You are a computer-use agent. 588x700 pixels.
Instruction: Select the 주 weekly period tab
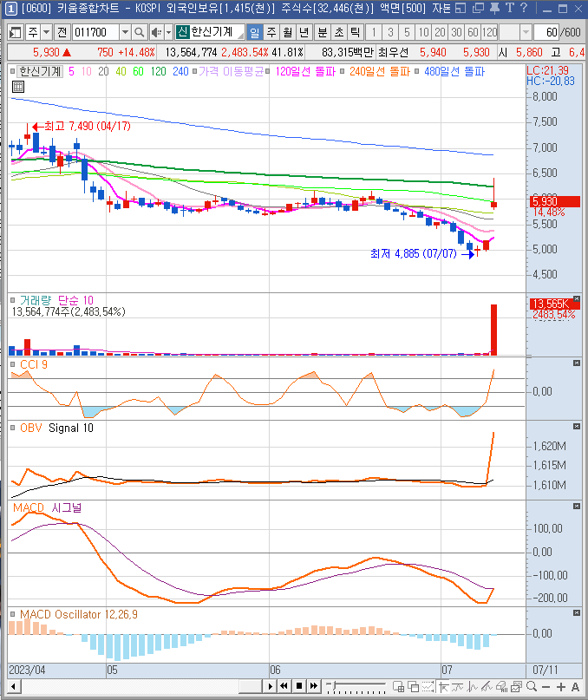coord(271,32)
